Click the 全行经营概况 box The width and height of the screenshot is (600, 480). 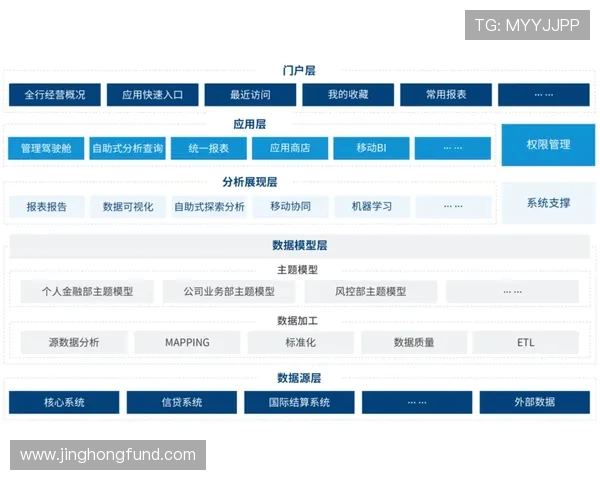pyautogui.click(x=55, y=95)
